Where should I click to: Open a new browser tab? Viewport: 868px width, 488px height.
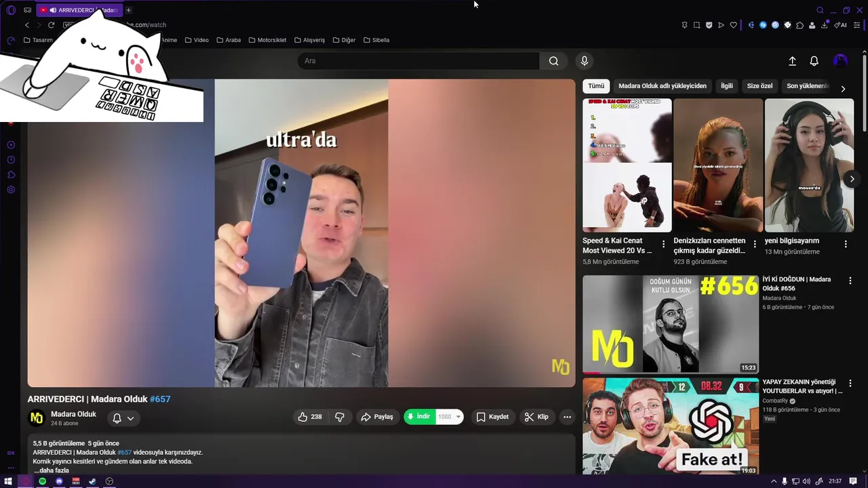128,10
